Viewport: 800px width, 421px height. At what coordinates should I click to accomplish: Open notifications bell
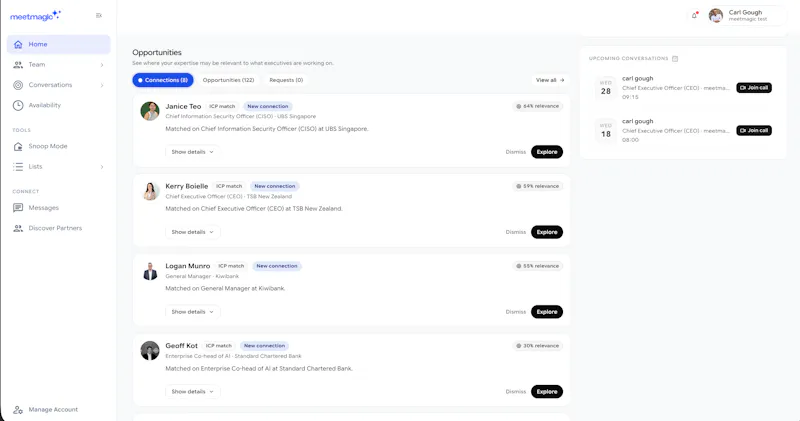pos(694,15)
